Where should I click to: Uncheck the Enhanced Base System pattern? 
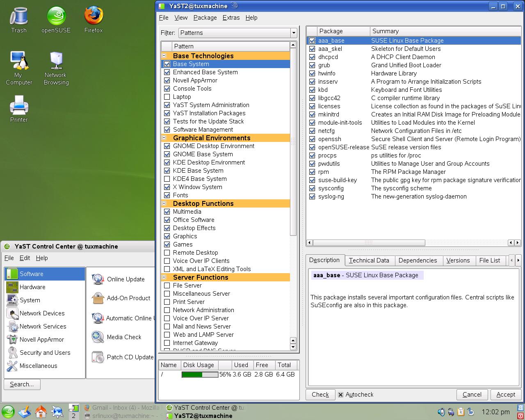(x=167, y=72)
